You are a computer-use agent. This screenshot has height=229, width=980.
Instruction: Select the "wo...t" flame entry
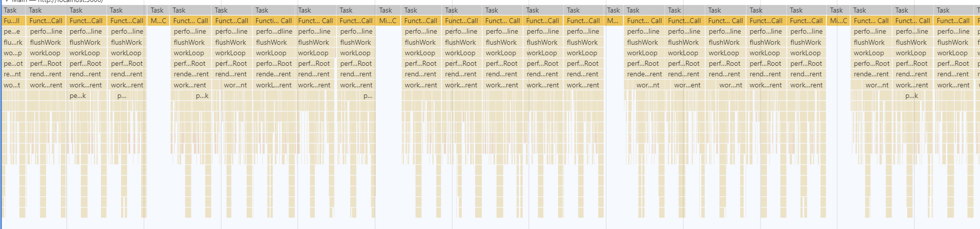[x=12, y=85]
